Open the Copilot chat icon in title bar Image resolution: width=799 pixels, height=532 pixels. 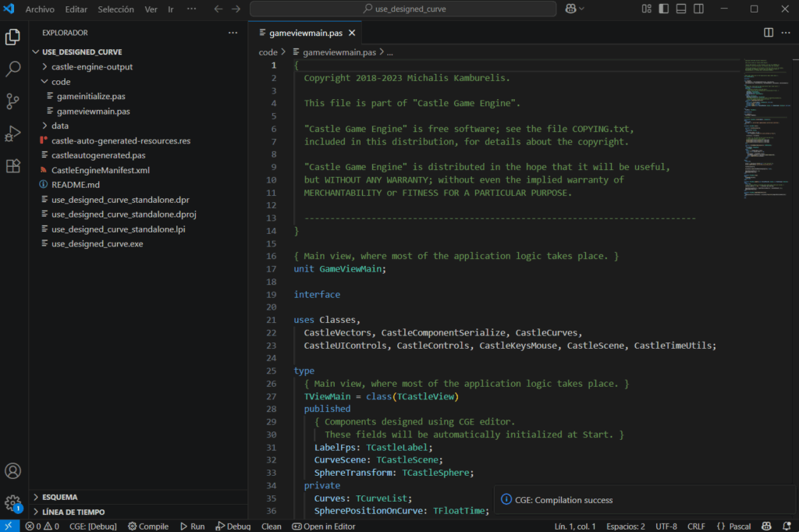click(x=570, y=9)
